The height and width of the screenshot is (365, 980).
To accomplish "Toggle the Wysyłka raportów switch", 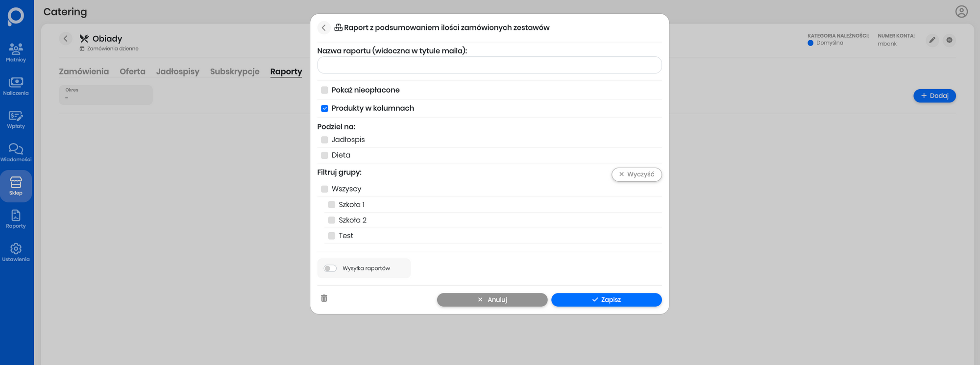I will 330,268.
